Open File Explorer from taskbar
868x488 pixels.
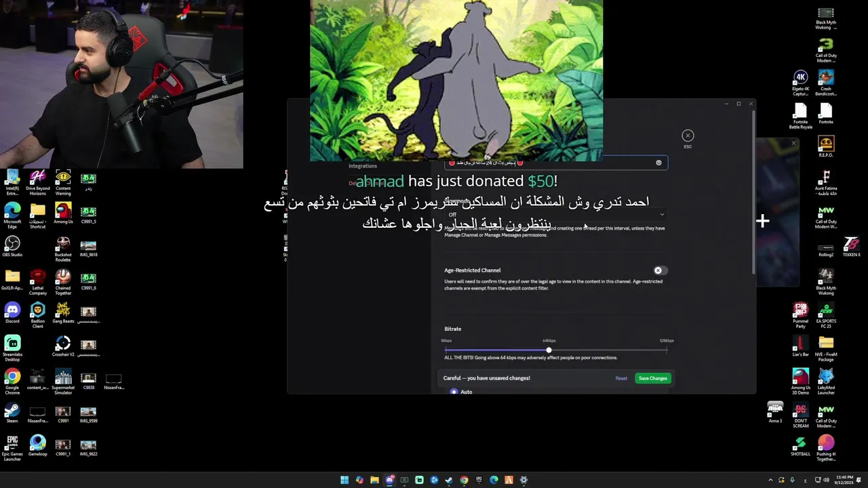[374, 480]
